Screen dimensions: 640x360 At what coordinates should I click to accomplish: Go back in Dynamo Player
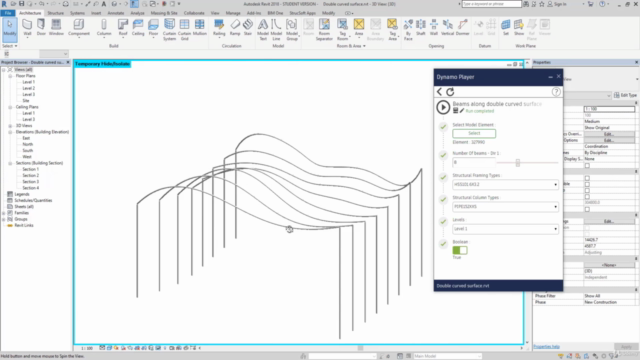(439, 92)
